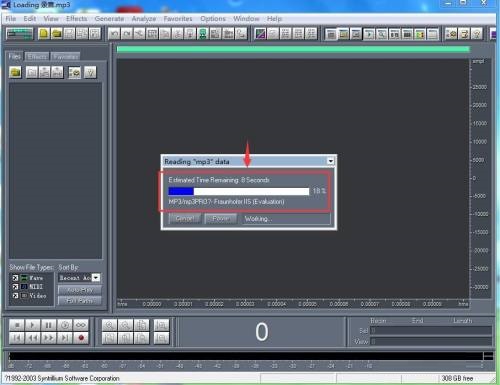Click the circled Play to End button
500x385 pixels.
pos(65,325)
